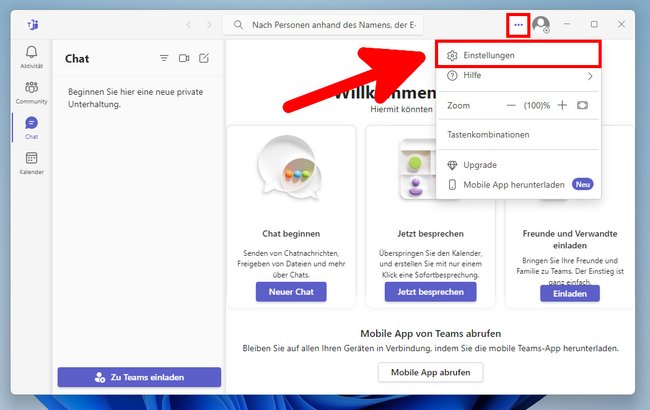Click Mobile App abrufen button
650x410 pixels.
click(x=430, y=372)
